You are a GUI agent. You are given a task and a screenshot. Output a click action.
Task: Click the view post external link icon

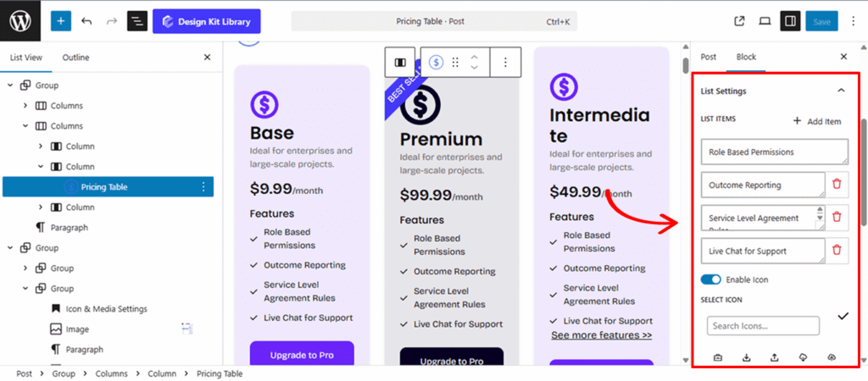pos(739,21)
